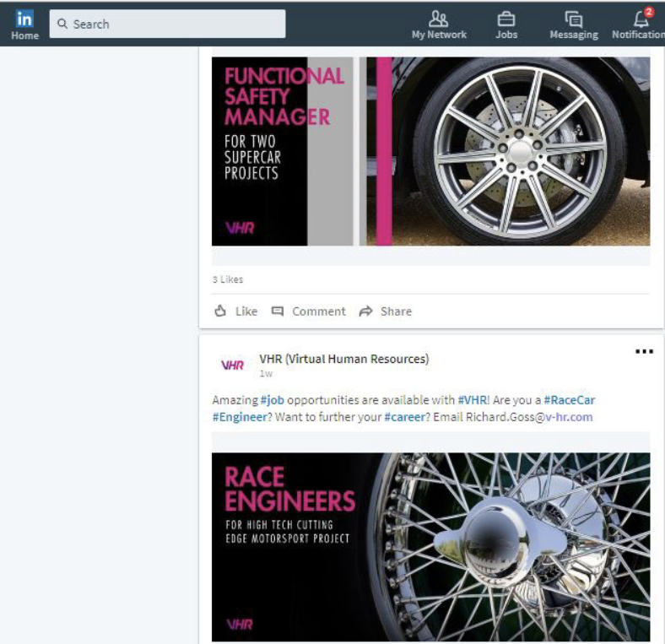This screenshot has width=665, height=644.
Task: Open My Network page
Action: tap(439, 25)
